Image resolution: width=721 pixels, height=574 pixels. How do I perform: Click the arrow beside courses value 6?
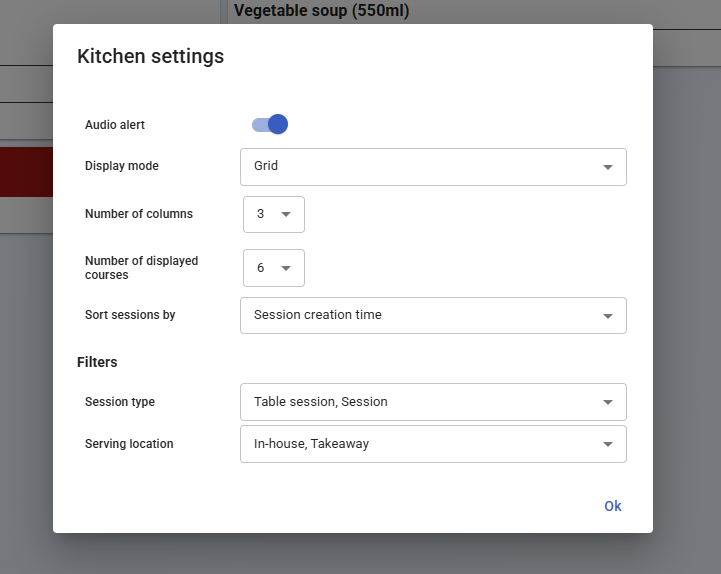coord(286,268)
